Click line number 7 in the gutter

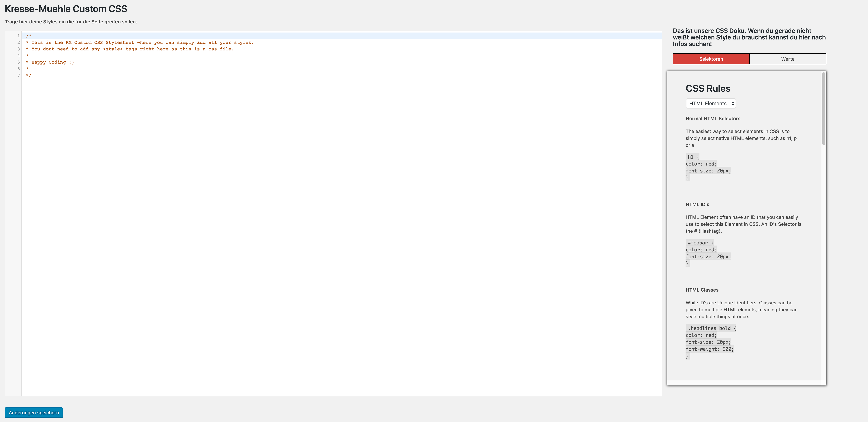tap(18, 75)
